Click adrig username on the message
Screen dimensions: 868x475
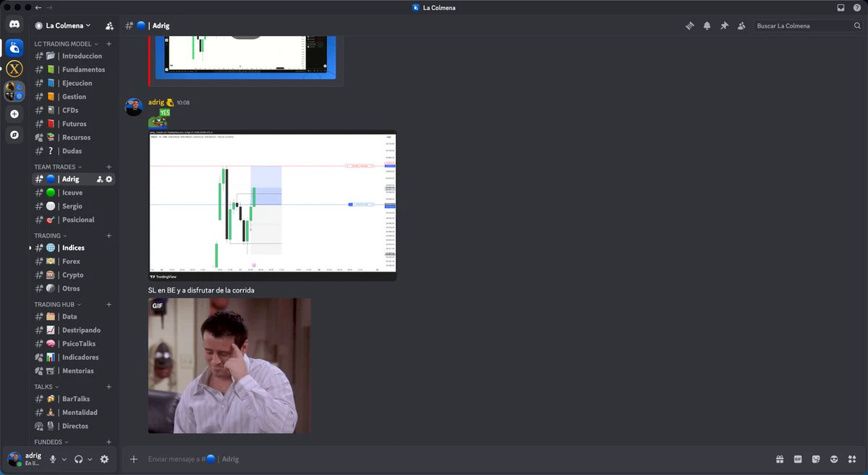pyautogui.click(x=156, y=102)
